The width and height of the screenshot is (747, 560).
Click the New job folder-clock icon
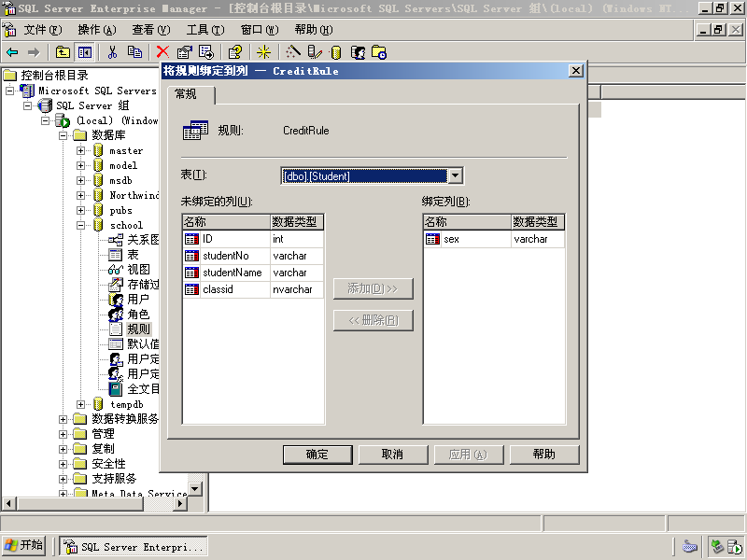pyautogui.click(x=379, y=52)
